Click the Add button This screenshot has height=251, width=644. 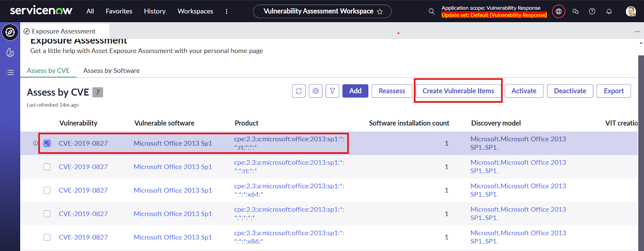pyautogui.click(x=355, y=91)
